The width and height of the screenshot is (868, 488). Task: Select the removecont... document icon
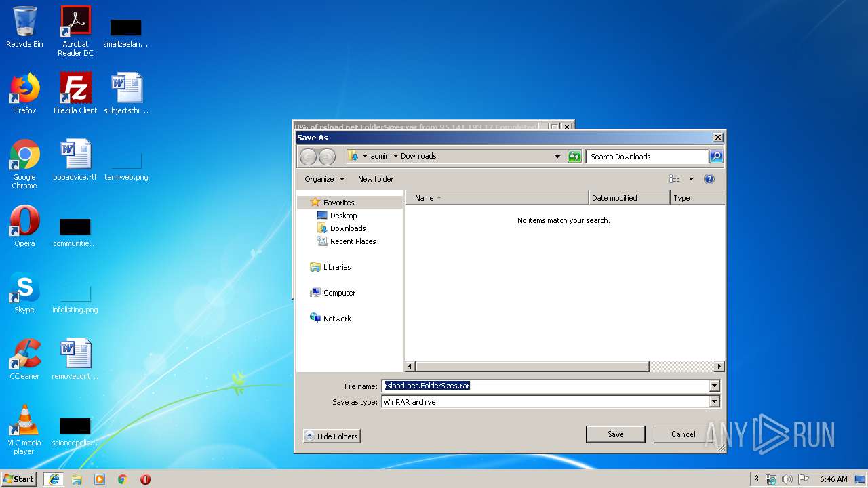(x=75, y=359)
